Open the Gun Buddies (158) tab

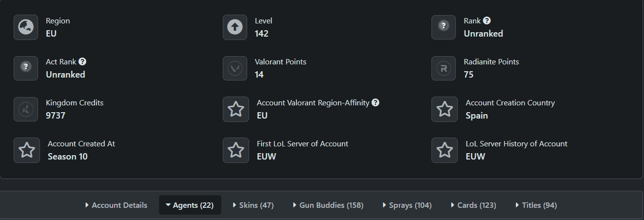328,205
